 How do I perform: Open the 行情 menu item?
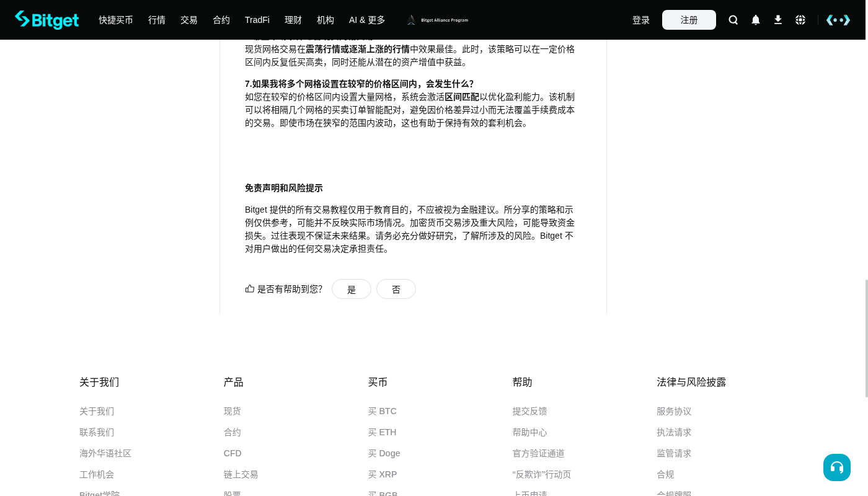tap(157, 20)
